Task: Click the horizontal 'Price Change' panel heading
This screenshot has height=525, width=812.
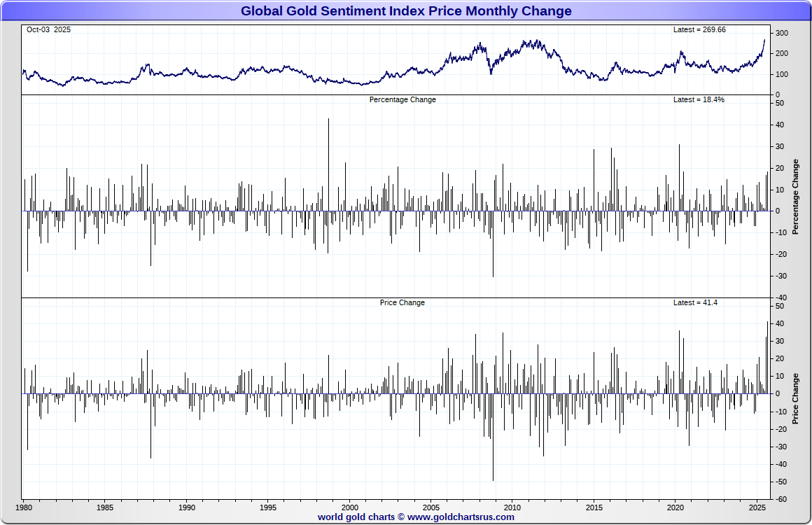Action: [402, 302]
